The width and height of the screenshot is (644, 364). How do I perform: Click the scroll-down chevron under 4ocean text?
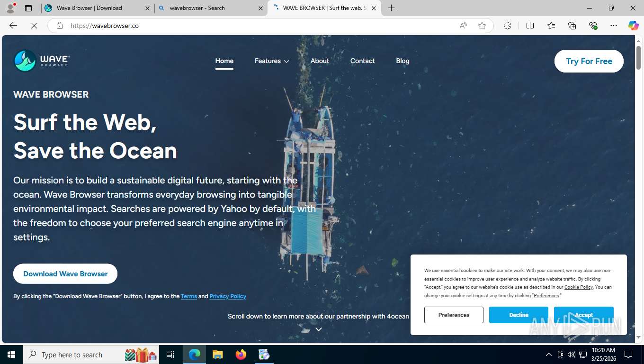(x=319, y=329)
